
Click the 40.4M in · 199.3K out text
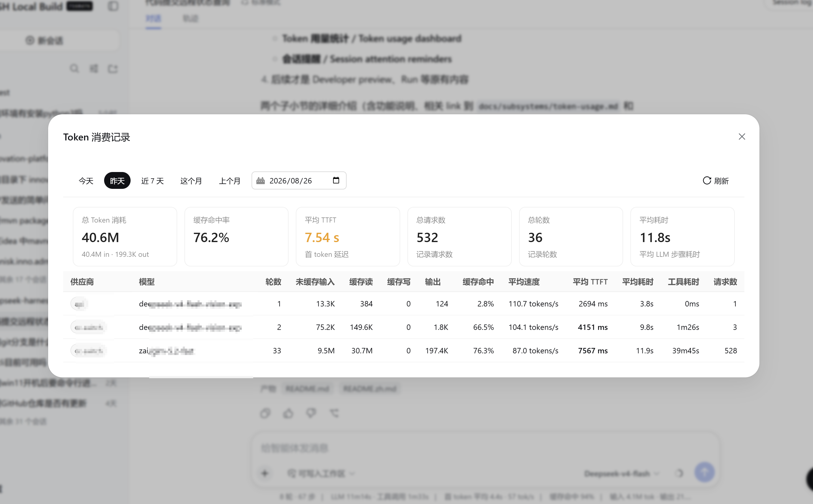click(115, 254)
